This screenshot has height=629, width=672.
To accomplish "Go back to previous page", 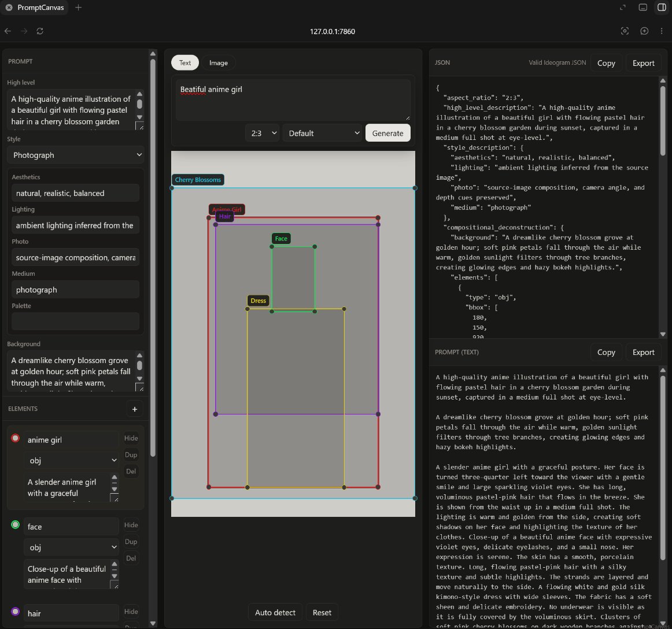I will 8,31.
